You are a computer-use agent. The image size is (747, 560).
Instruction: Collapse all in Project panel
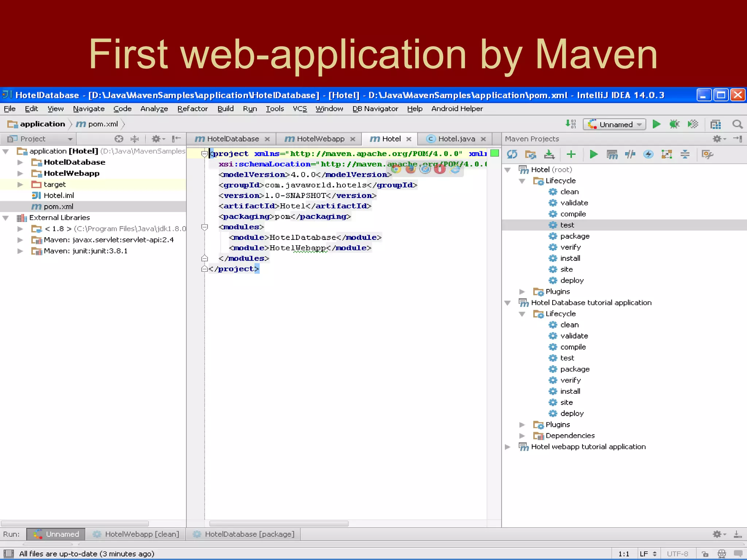(x=135, y=139)
